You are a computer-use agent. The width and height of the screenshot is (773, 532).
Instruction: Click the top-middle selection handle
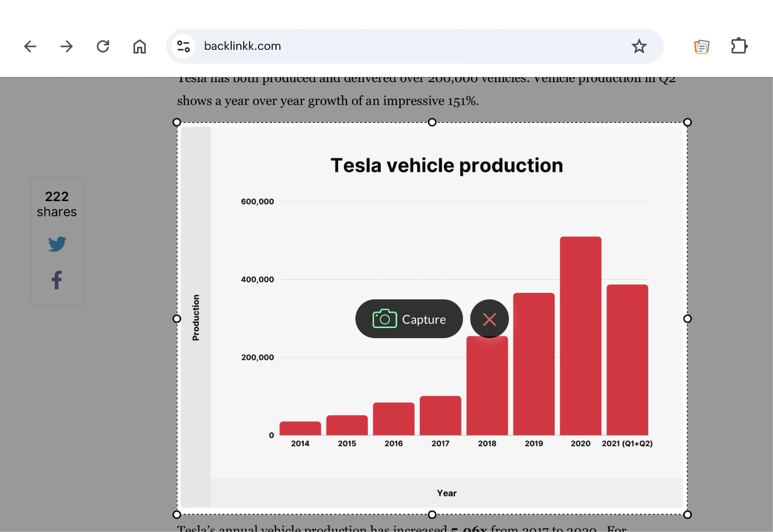(432, 122)
